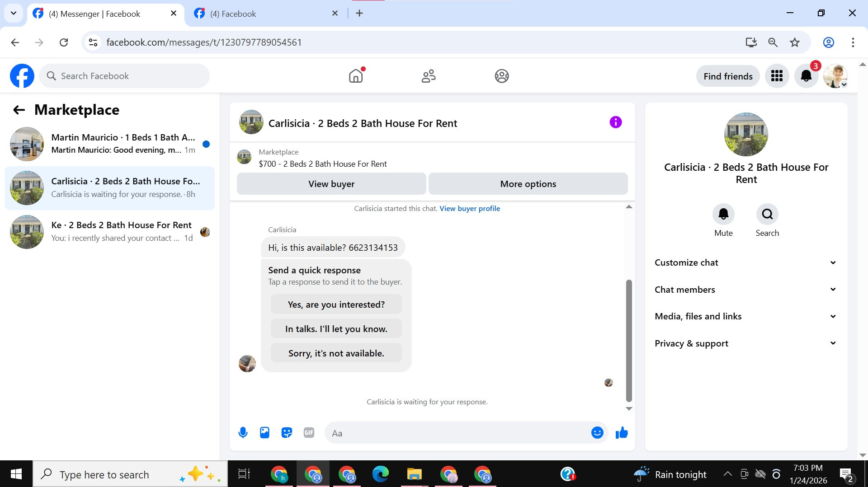
Task: Search in conversation magnifier icon
Action: [x=767, y=214]
